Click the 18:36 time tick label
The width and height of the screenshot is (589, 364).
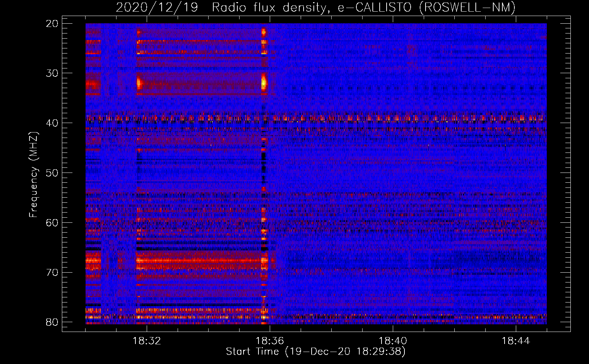(x=270, y=341)
